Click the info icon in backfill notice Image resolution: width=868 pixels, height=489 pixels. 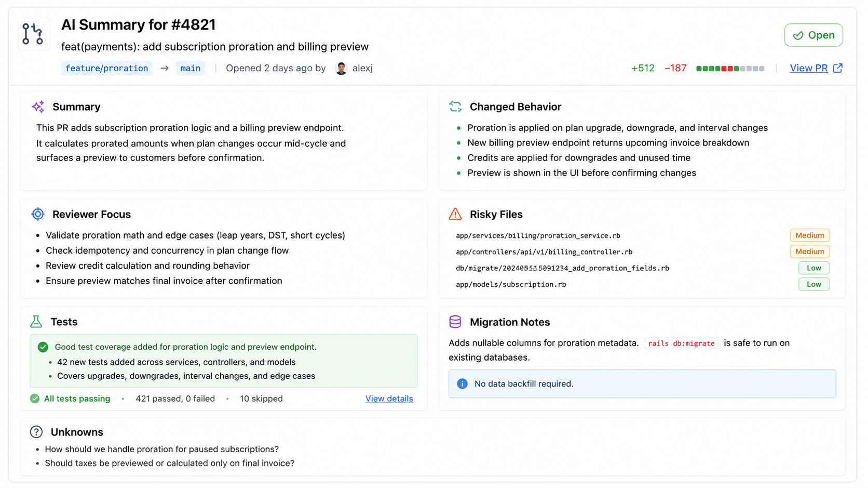click(462, 384)
